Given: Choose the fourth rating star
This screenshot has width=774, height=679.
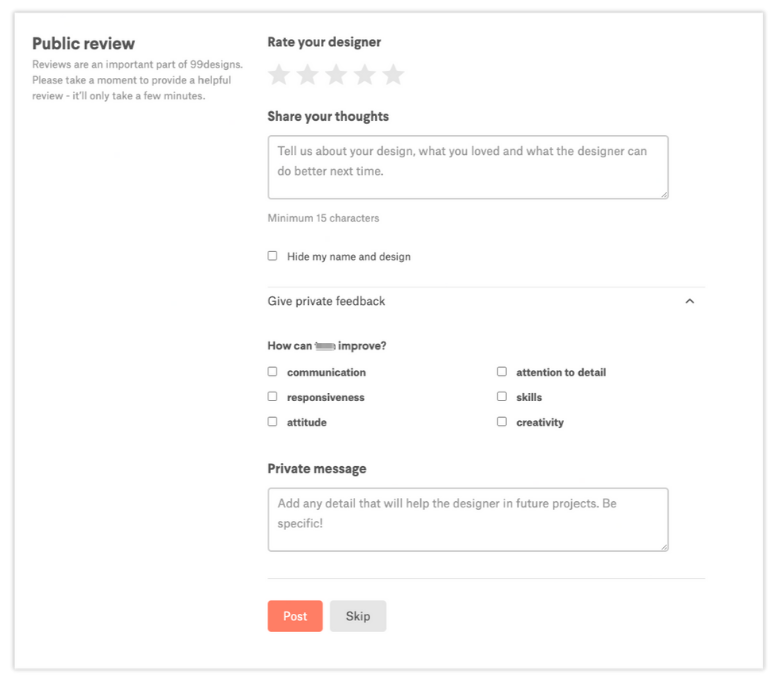Looking at the screenshot, I should click(365, 75).
